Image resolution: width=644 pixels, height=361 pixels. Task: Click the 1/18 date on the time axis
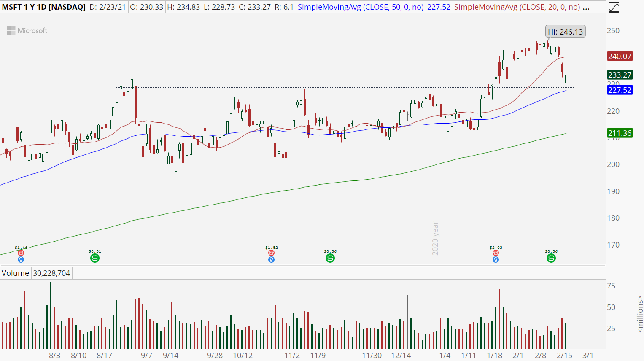[495, 355]
